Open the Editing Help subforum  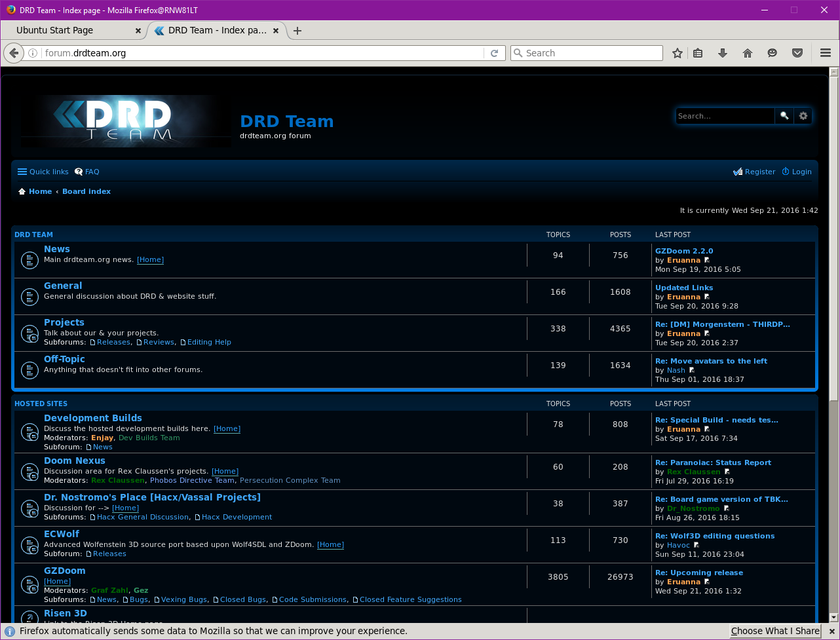(209, 342)
